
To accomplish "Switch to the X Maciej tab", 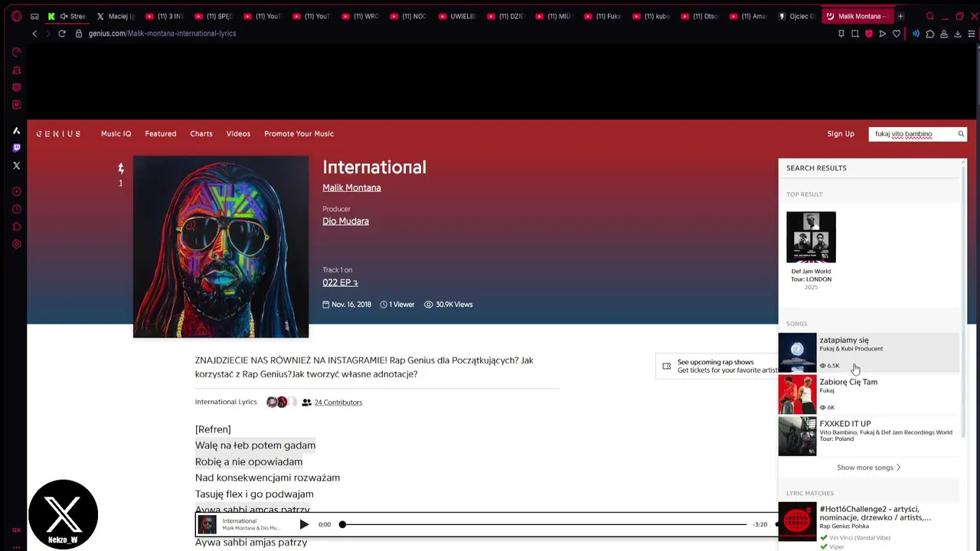I will (116, 16).
